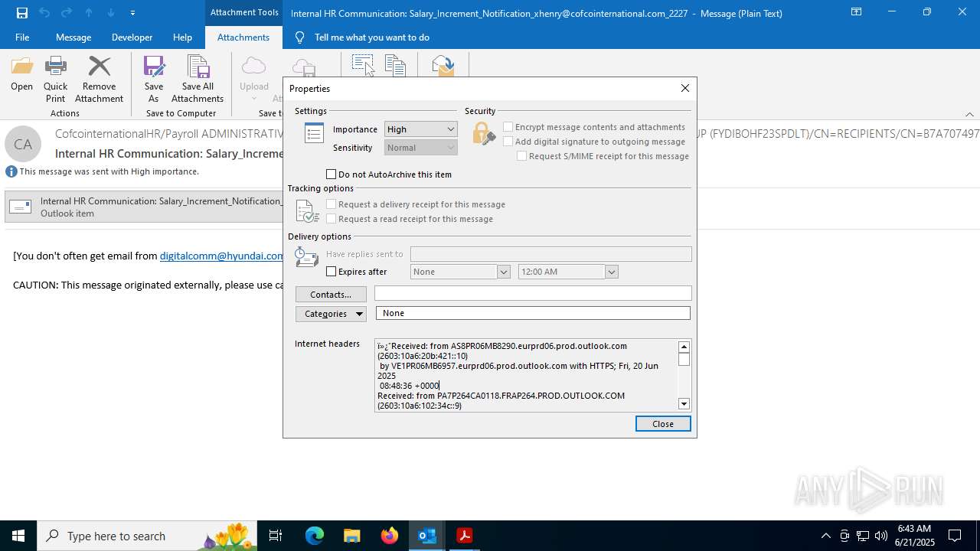
Task: Enable the Expires after checkbox
Action: click(x=332, y=272)
